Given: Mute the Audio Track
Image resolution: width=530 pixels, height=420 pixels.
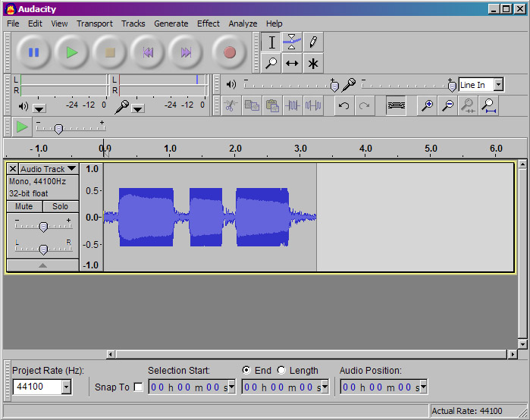Looking at the screenshot, I should (24, 206).
